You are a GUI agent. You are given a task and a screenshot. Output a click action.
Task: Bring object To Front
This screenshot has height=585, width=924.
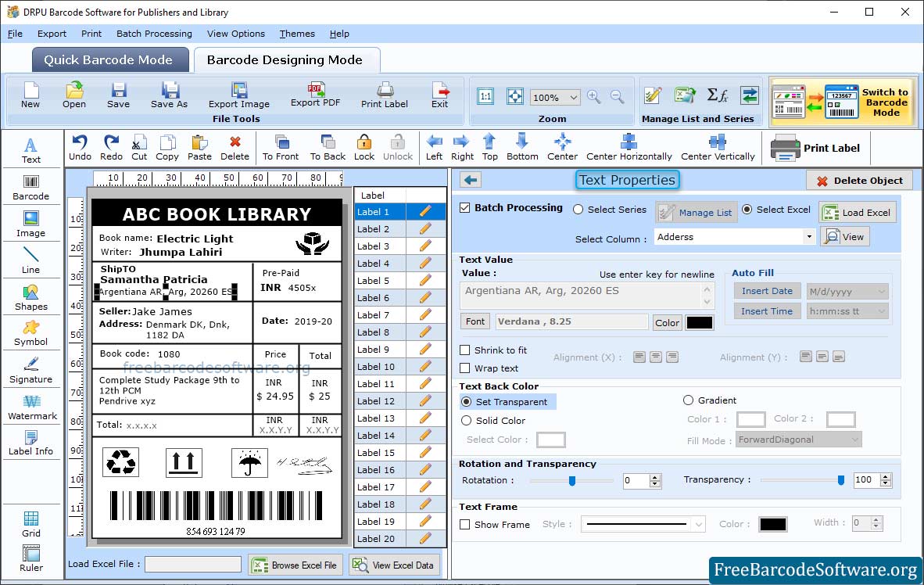point(281,148)
